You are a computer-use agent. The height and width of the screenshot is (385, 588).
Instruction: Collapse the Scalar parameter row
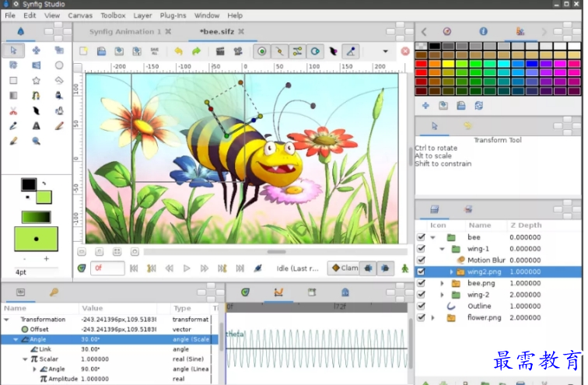pos(25,359)
